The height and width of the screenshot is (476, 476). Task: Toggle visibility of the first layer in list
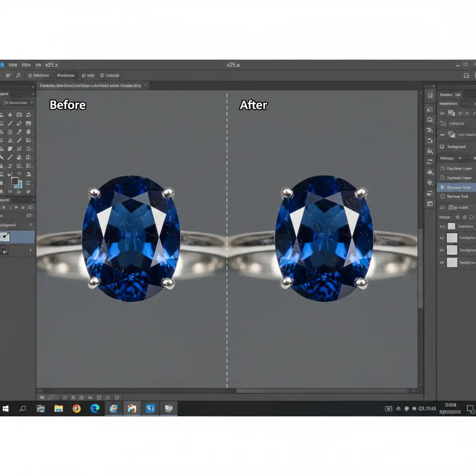point(442,226)
